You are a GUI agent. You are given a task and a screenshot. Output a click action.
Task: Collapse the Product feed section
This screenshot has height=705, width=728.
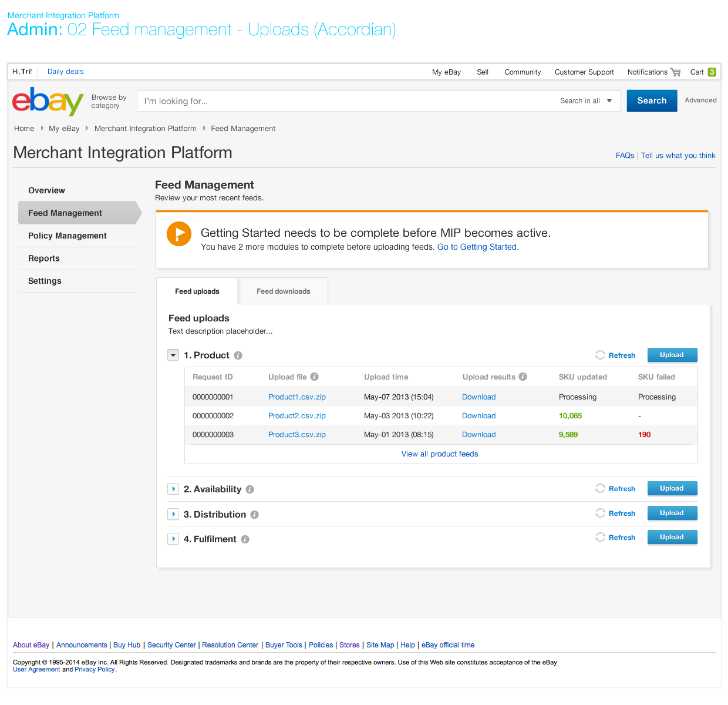click(173, 355)
